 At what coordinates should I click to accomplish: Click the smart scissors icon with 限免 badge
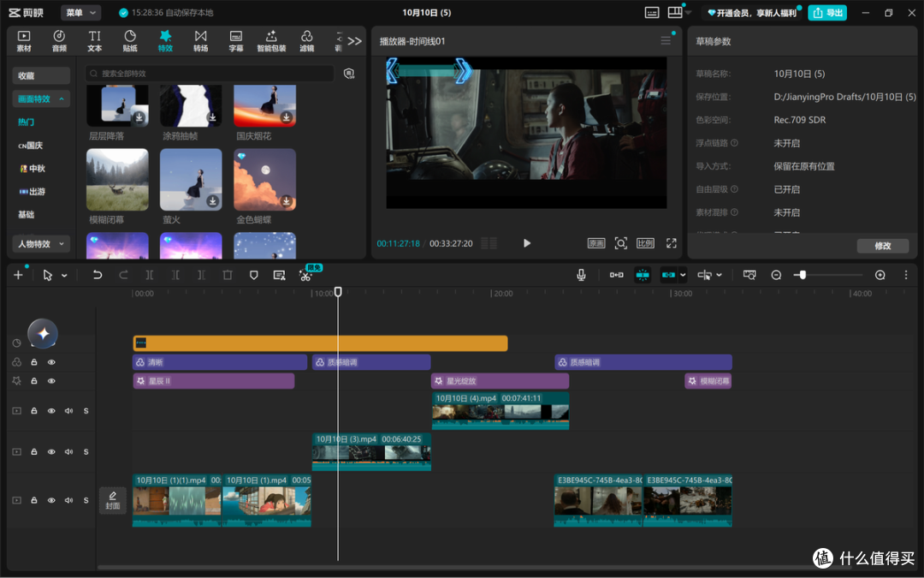[x=305, y=275]
